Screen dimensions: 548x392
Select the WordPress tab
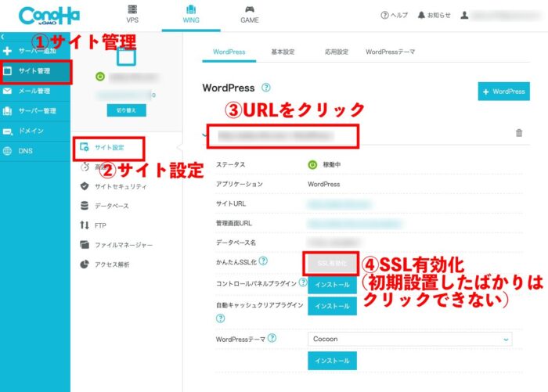[x=229, y=52]
